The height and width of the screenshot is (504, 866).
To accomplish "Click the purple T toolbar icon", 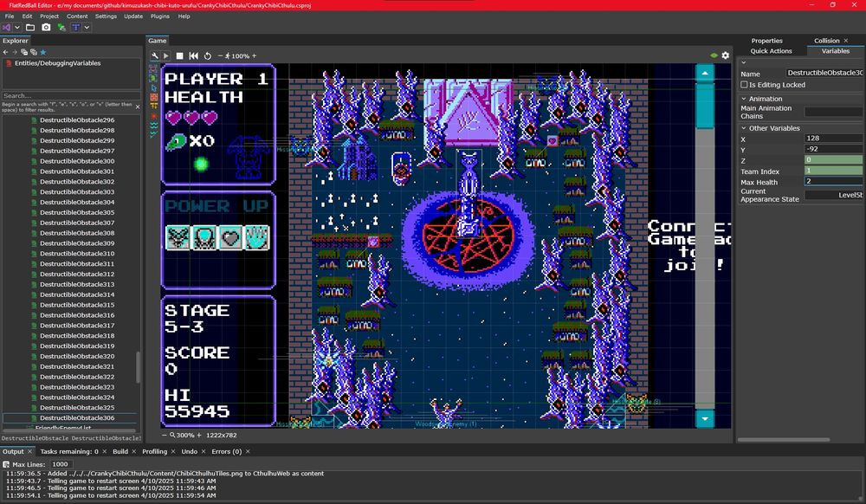I will pyautogui.click(x=75, y=27).
